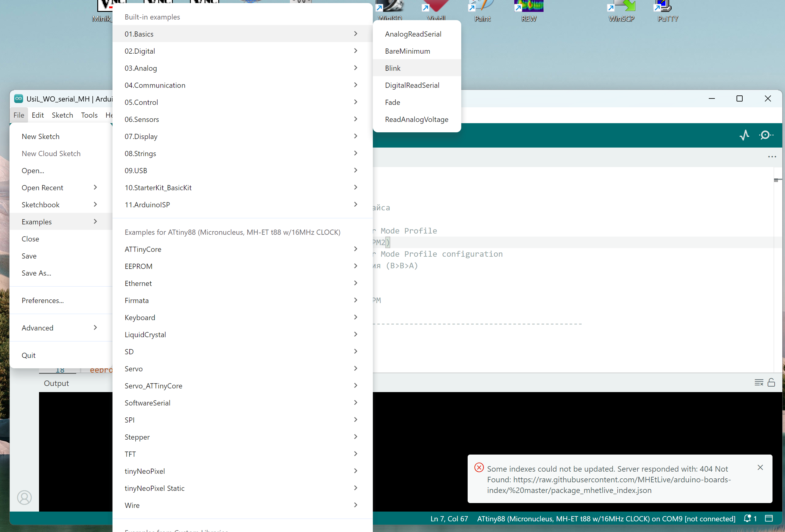Open the Serial Plotter icon
The image size is (785, 532).
coord(744,135)
